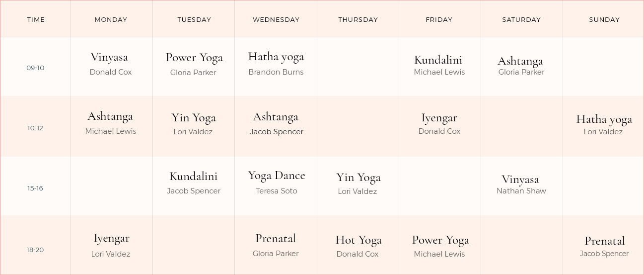644x275 pixels.
Task: Open Yin Yoga class on Tuesday
Action: click(x=194, y=118)
